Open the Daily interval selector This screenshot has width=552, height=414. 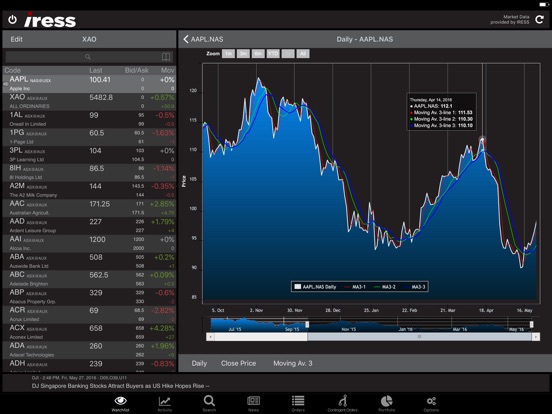pos(199,363)
